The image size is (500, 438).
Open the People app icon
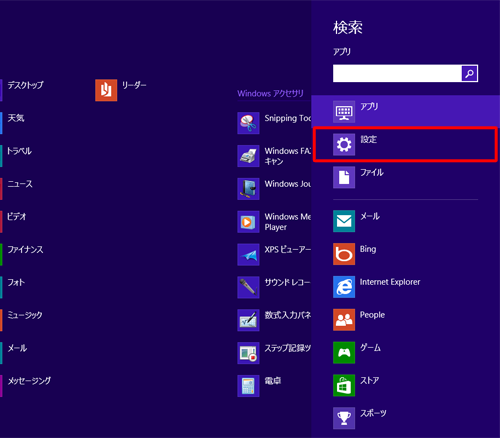click(344, 320)
